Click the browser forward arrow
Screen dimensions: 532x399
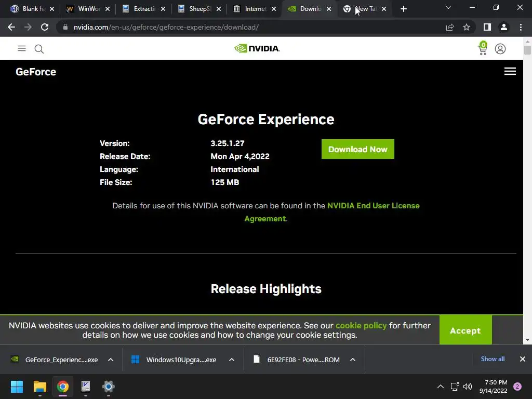point(28,27)
